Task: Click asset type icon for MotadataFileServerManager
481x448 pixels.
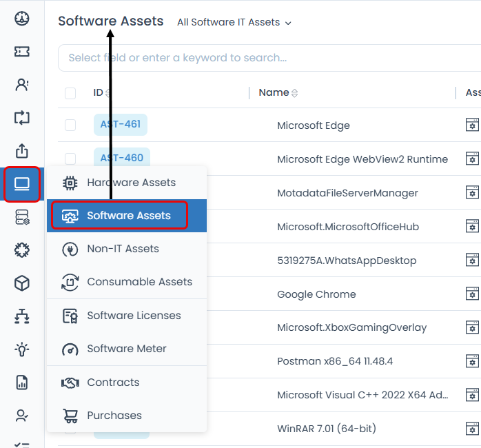Action: point(472,192)
